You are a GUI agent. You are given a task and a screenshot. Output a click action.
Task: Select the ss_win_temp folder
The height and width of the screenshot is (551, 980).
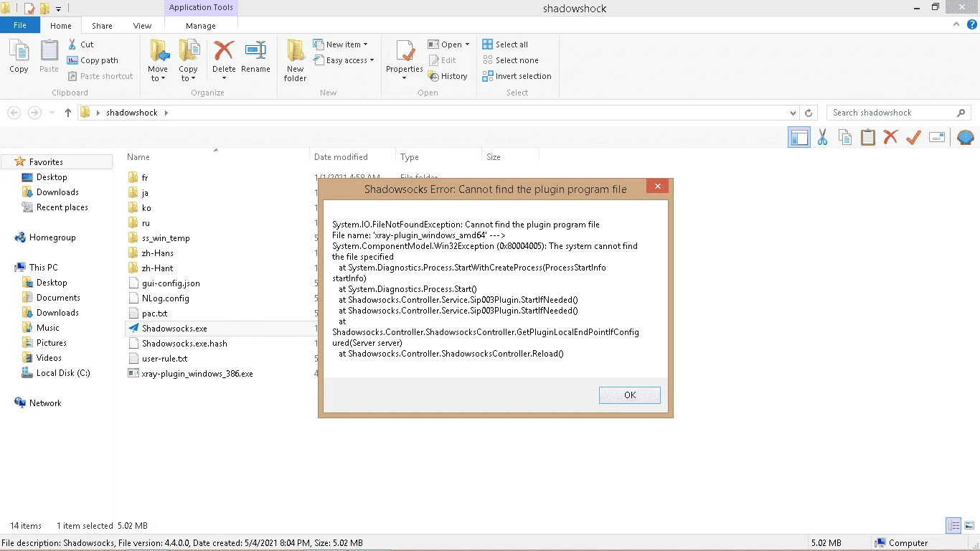[x=159, y=238]
